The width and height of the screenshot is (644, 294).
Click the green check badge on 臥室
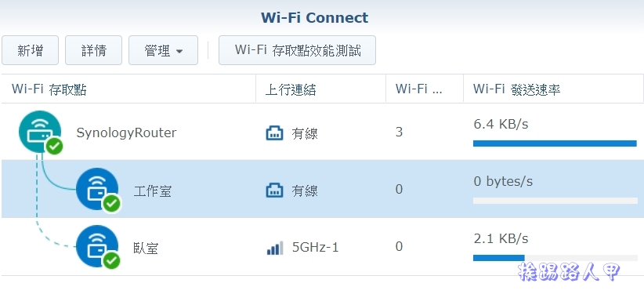coord(111,260)
